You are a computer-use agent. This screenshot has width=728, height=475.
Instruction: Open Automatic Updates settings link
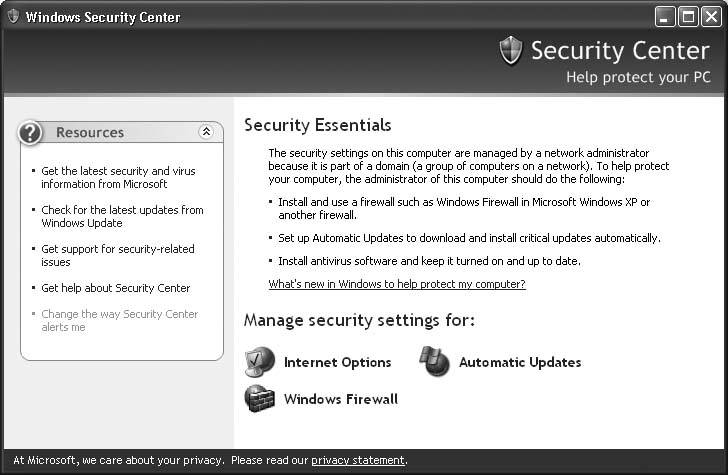[x=519, y=362]
